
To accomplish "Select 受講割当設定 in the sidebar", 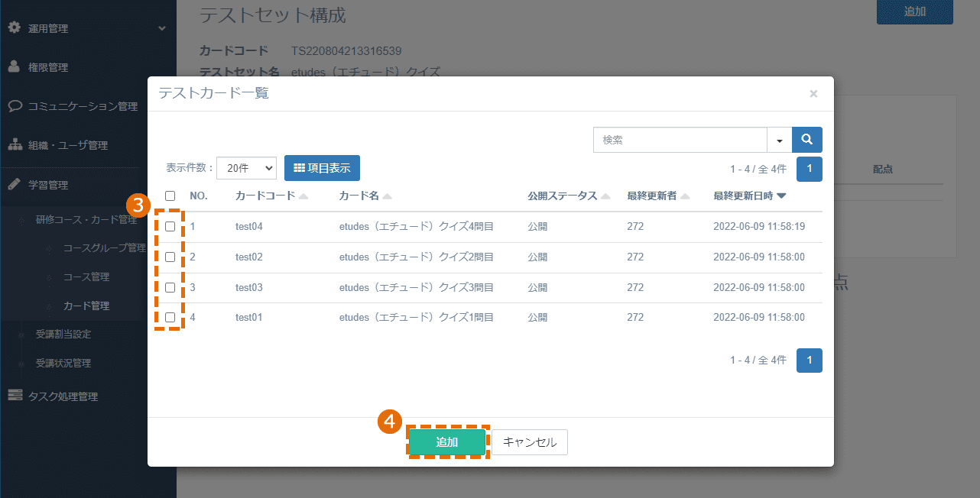I will pyautogui.click(x=63, y=334).
